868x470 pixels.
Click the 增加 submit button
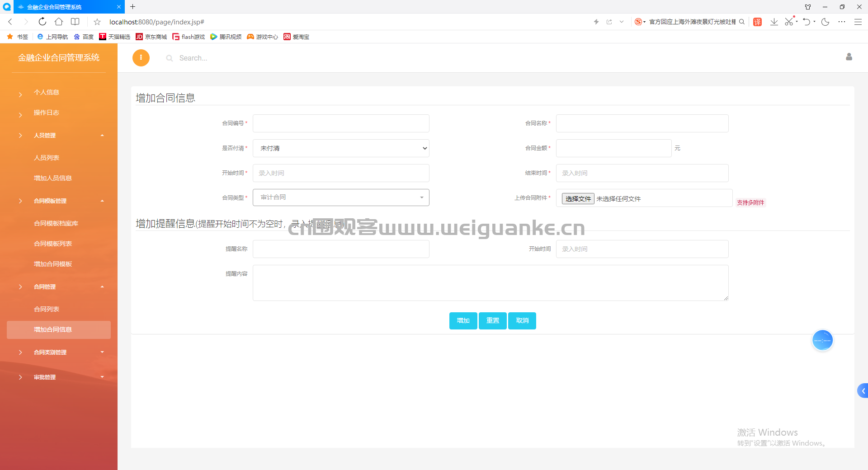(x=463, y=321)
